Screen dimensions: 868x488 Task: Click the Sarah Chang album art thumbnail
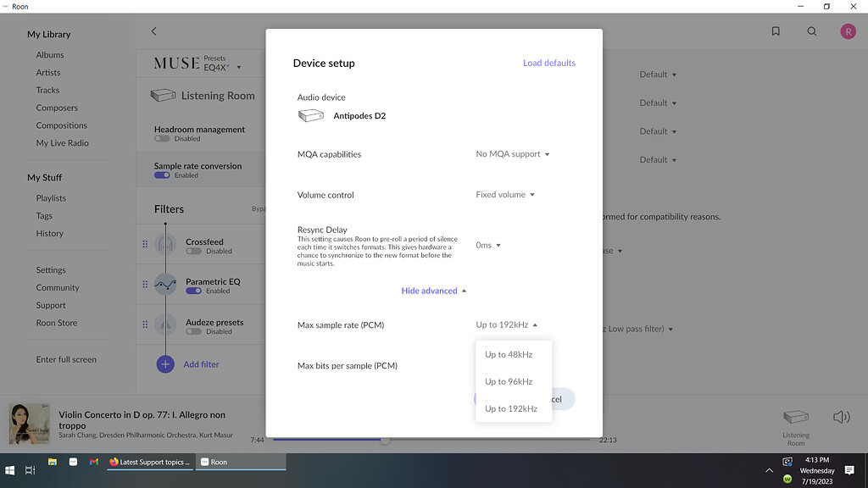[29, 422]
